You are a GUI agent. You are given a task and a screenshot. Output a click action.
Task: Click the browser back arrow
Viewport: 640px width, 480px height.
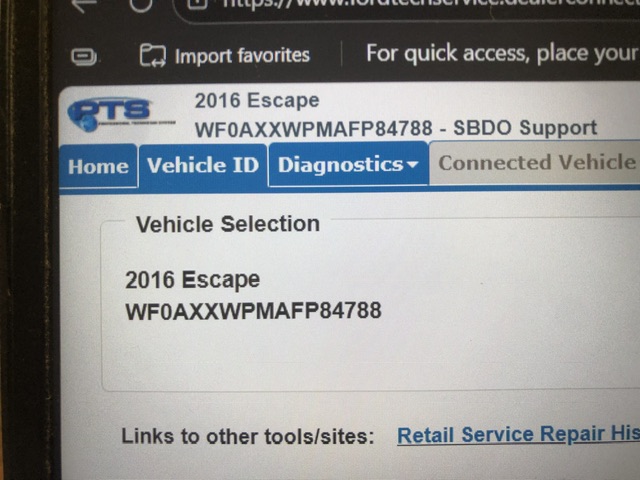84,6
